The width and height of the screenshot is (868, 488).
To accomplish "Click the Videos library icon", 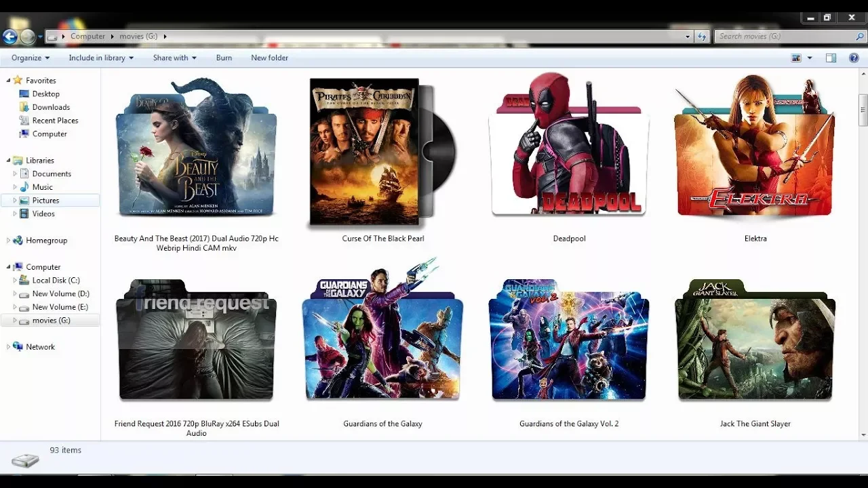I will click(24, 213).
